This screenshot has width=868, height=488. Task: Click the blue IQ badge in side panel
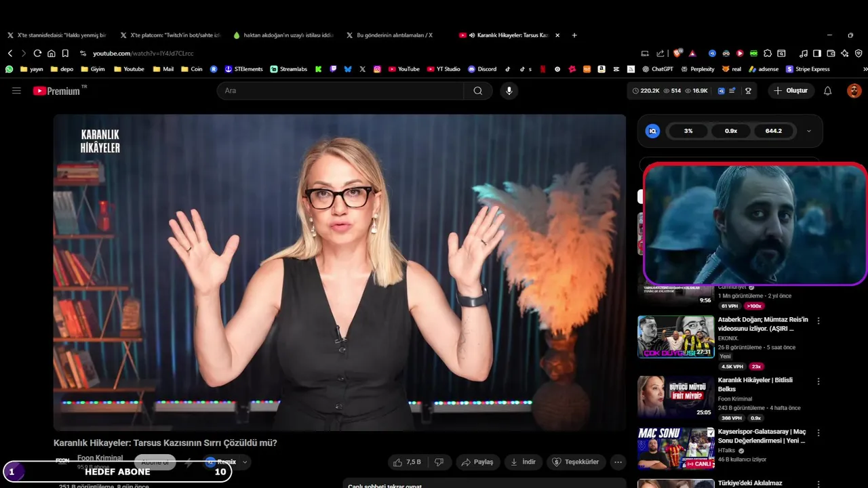coord(652,131)
